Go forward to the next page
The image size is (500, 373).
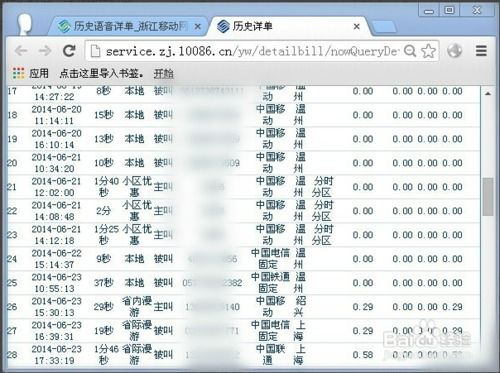coord(45,51)
